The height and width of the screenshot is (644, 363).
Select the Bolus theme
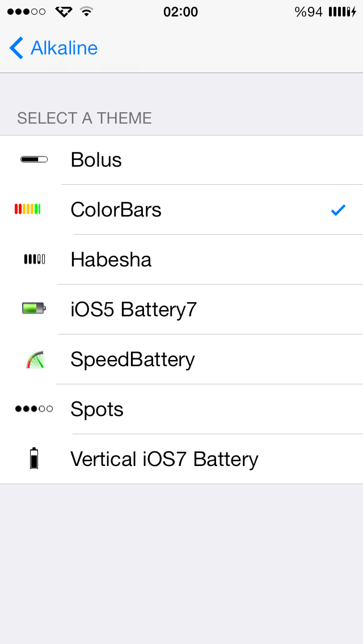pos(181,160)
